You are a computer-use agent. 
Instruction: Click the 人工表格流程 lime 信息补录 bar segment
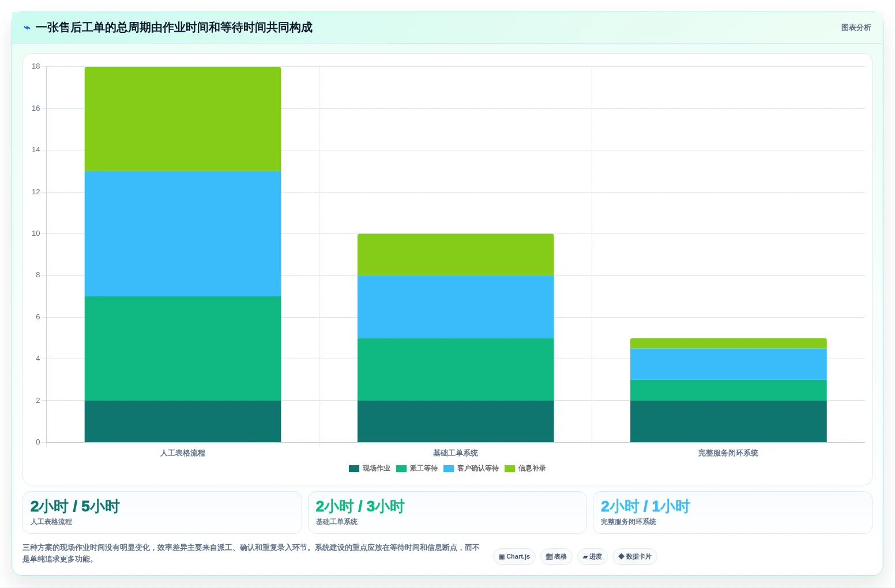click(x=183, y=119)
